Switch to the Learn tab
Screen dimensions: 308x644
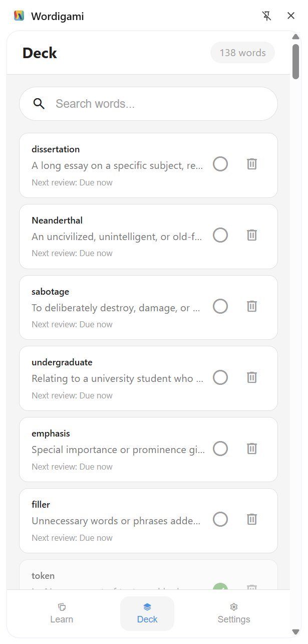click(62, 613)
